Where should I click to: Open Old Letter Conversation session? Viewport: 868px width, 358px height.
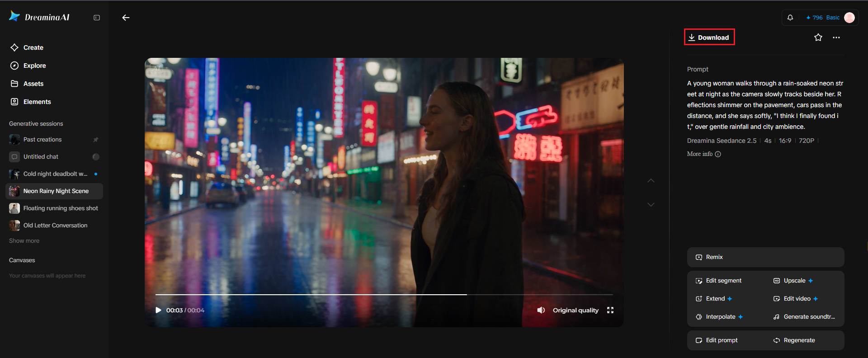click(54, 226)
